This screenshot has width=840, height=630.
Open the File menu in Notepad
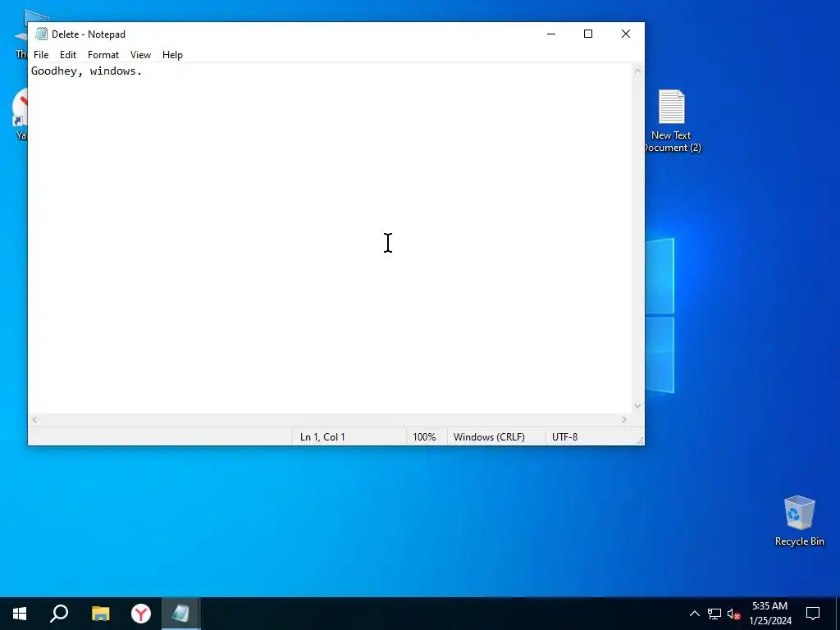[x=41, y=55]
